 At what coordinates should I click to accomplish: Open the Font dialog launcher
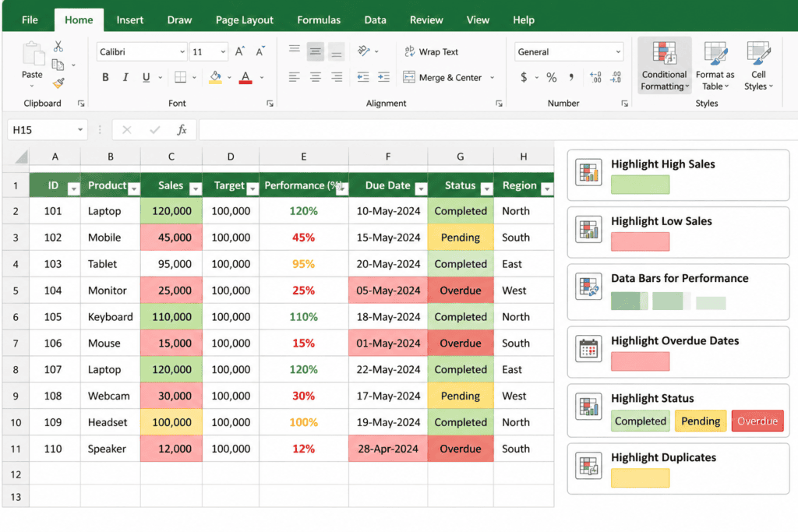pos(270,104)
